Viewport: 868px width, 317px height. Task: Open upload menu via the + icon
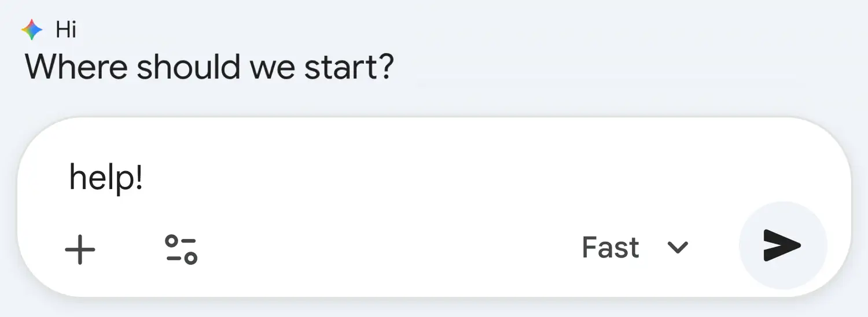point(80,249)
